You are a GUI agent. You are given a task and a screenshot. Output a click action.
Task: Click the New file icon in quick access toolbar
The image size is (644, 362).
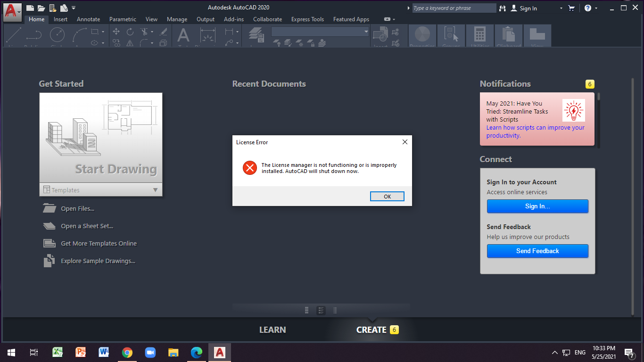pyautogui.click(x=30, y=8)
